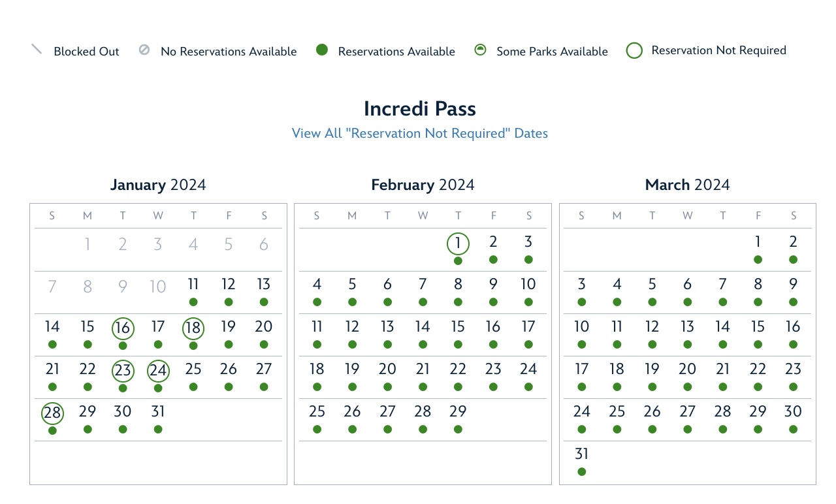Click January 23 circled date
The width and height of the screenshot is (836, 504).
click(123, 371)
